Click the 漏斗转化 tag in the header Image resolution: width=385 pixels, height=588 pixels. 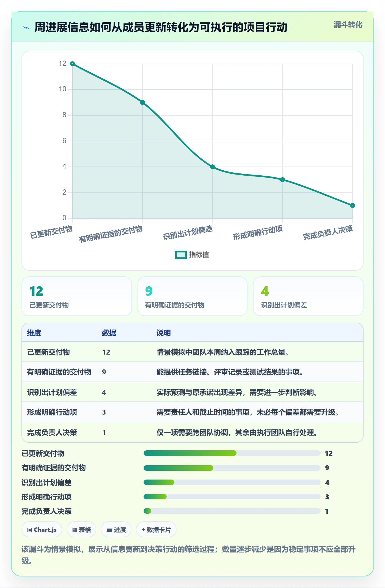(x=348, y=25)
